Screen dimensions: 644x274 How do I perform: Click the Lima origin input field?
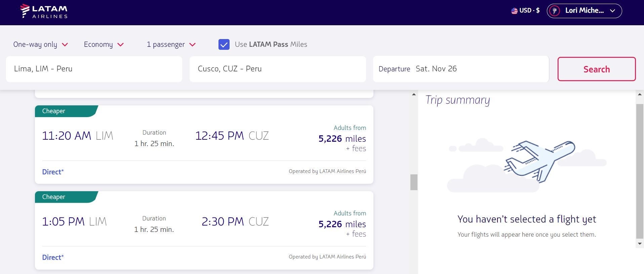point(94,69)
